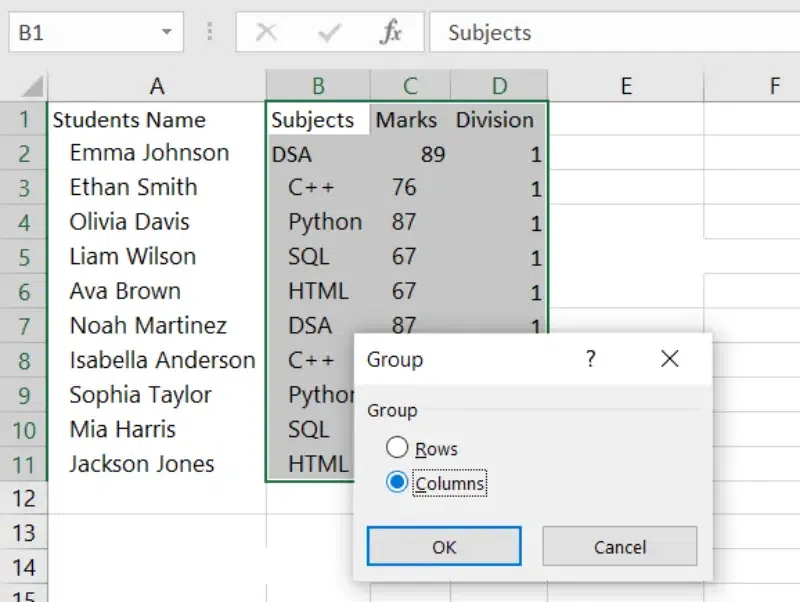Select row 12 header
This screenshot has height=602, width=800.
[x=24, y=498]
